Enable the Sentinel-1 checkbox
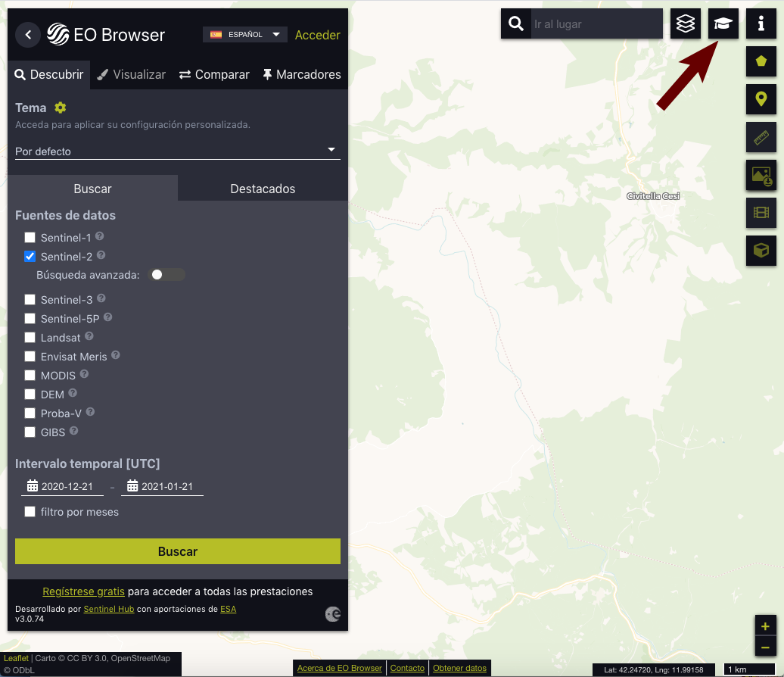Image resolution: width=784 pixels, height=677 pixels. pyautogui.click(x=30, y=238)
